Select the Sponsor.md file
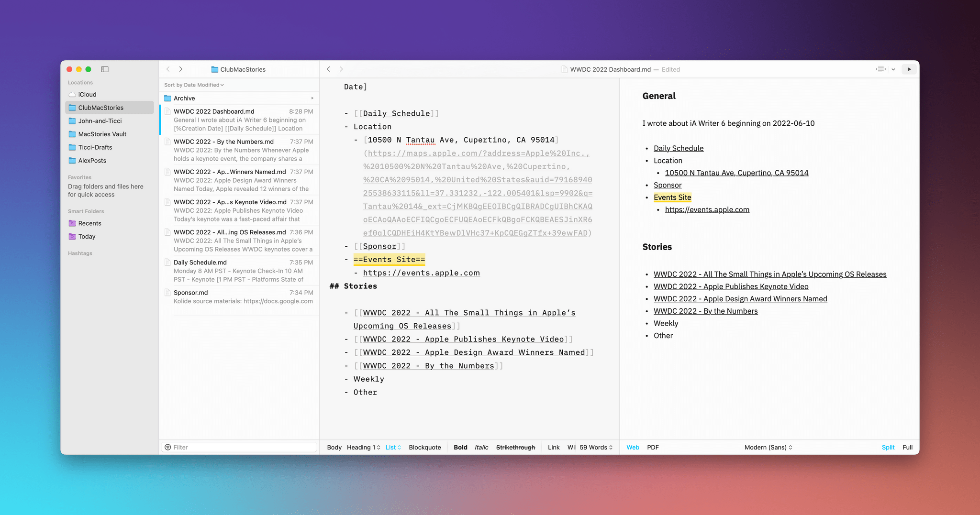 (x=239, y=300)
